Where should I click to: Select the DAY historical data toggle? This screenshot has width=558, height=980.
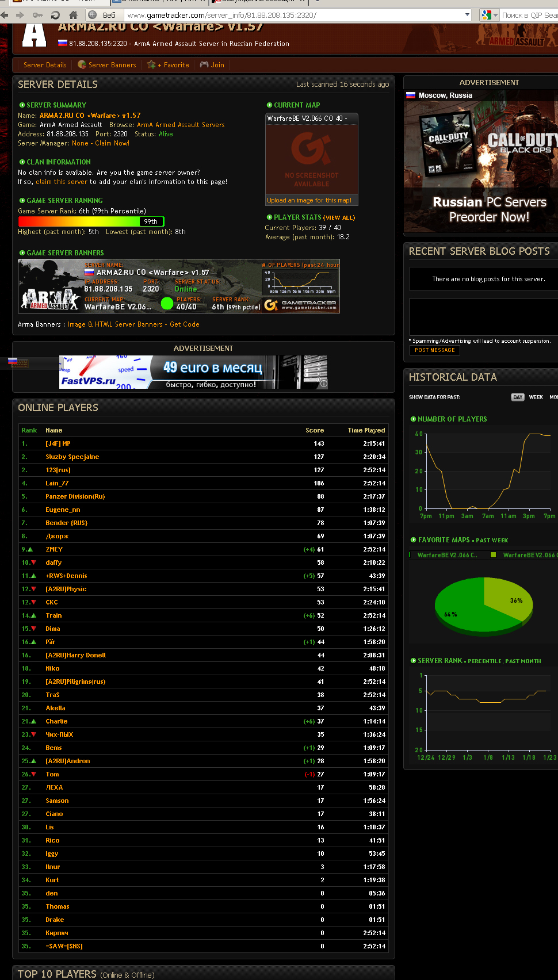(x=518, y=397)
